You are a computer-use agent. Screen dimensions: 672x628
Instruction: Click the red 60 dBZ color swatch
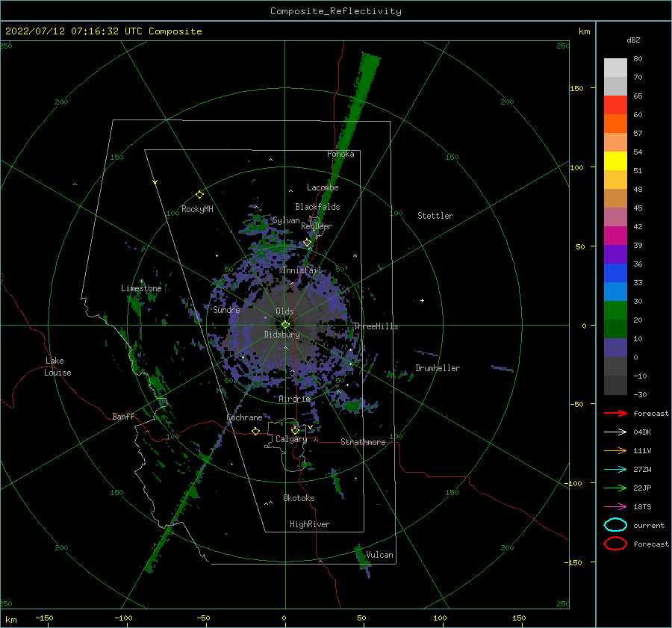(615, 105)
